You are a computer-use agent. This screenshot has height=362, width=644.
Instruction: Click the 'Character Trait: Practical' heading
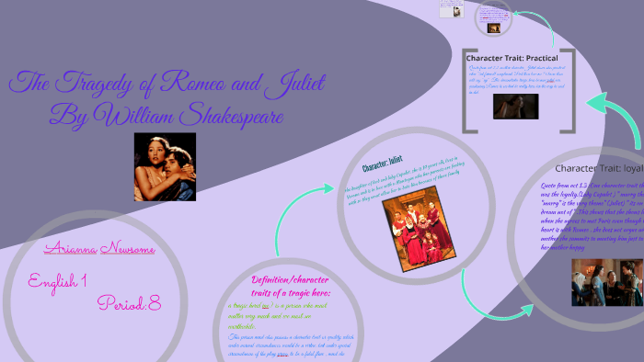[x=512, y=58]
